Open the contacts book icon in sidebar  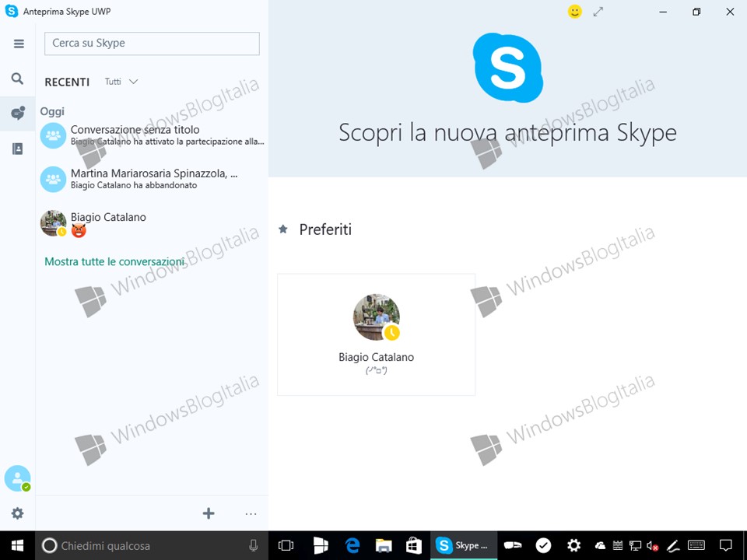18,149
